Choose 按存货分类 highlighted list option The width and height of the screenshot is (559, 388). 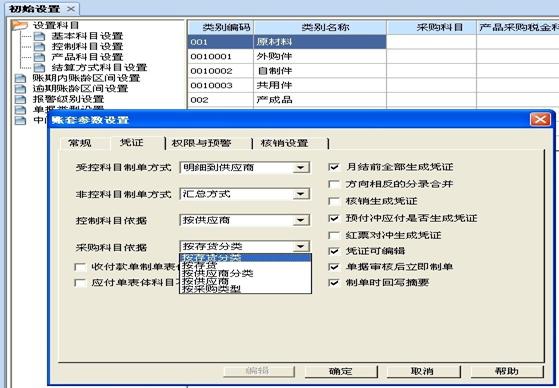[x=245, y=257]
